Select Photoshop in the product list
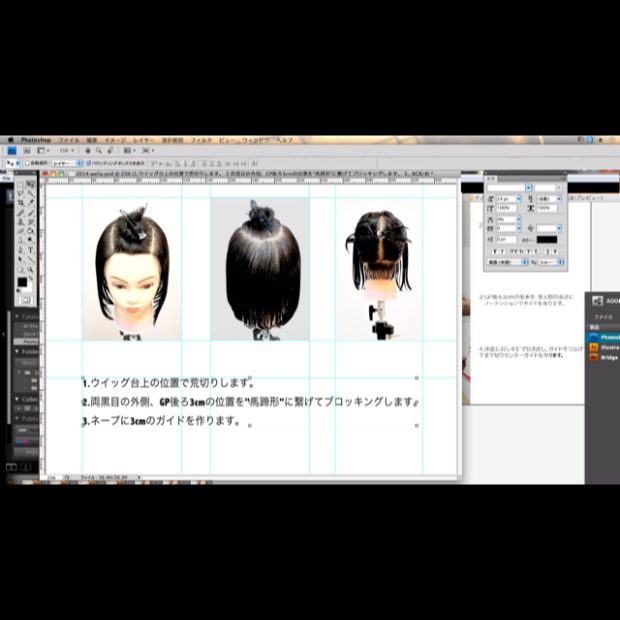 coord(603,337)
